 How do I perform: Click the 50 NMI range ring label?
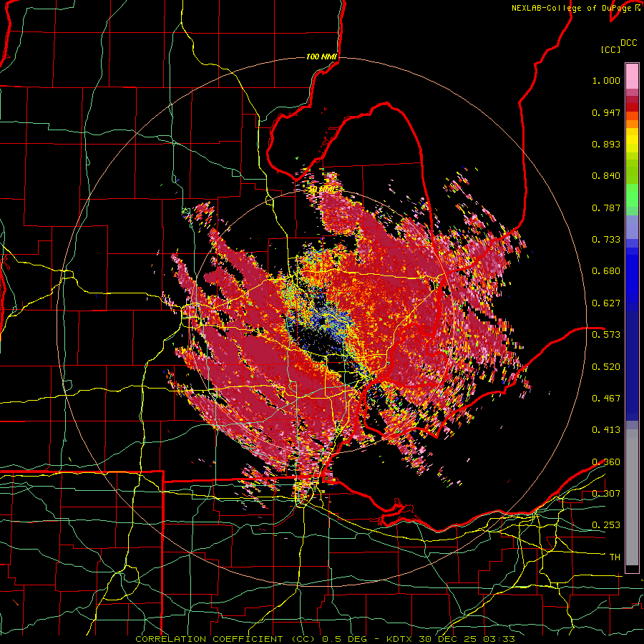click(x=323, y=190)
